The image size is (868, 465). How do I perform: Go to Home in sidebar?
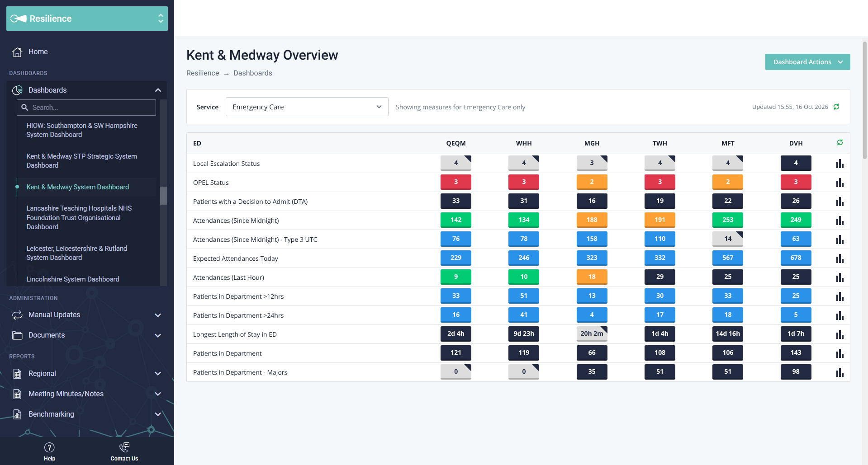[x=38, y=52]
